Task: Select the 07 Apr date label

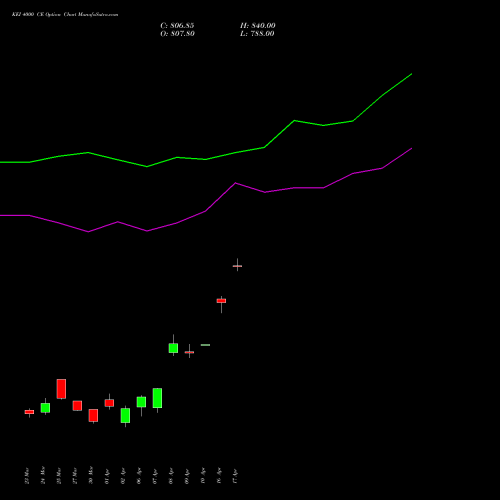Action: tap(155, 477)
